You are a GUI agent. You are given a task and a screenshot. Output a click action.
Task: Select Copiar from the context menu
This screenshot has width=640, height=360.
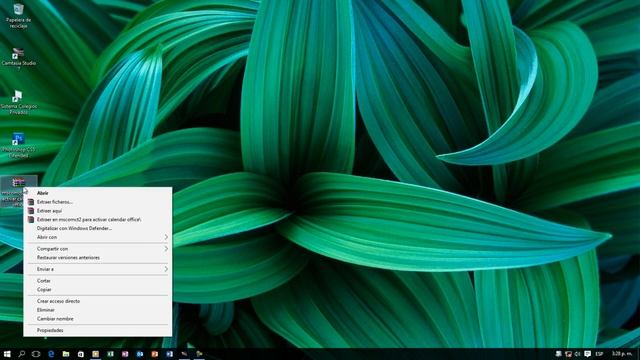point(98,289)
